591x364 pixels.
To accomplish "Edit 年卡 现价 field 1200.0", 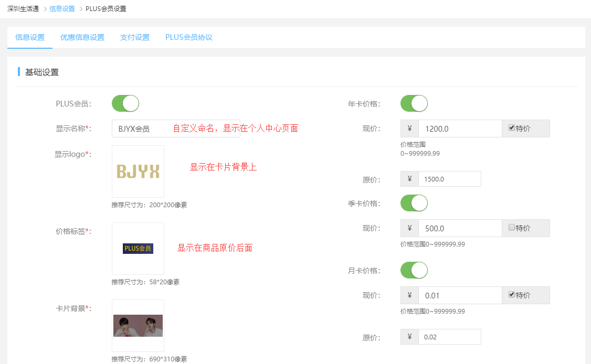I will pos(460,129).
